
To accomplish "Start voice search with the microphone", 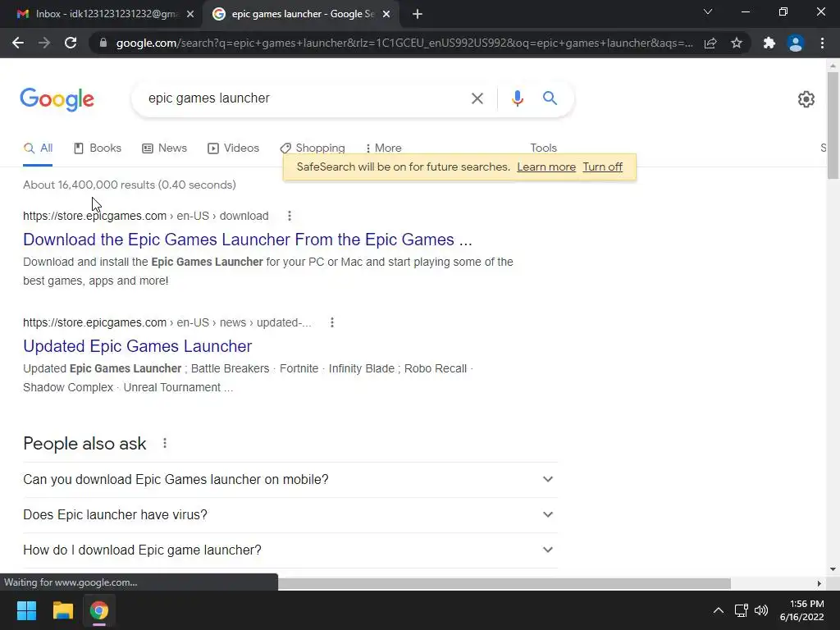I will (x=517, y=98).
